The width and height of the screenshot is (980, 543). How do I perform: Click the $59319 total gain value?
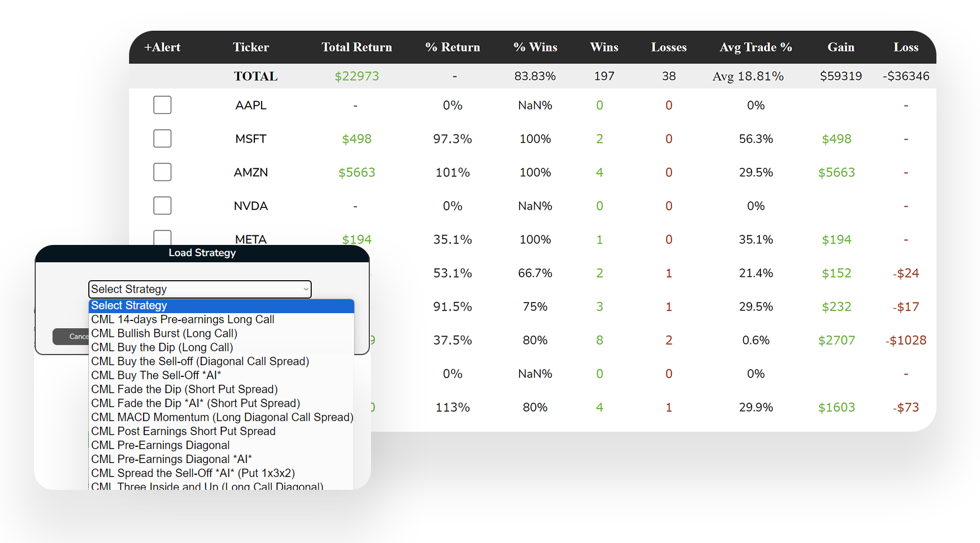coord(841,76)
